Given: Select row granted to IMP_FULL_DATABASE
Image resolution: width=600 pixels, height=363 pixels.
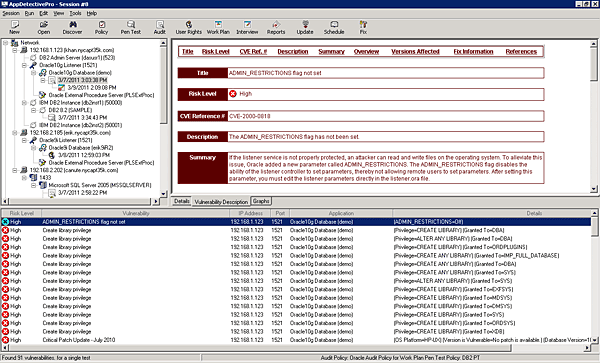Looking at the screenshot, I should [x=296, y=256].
